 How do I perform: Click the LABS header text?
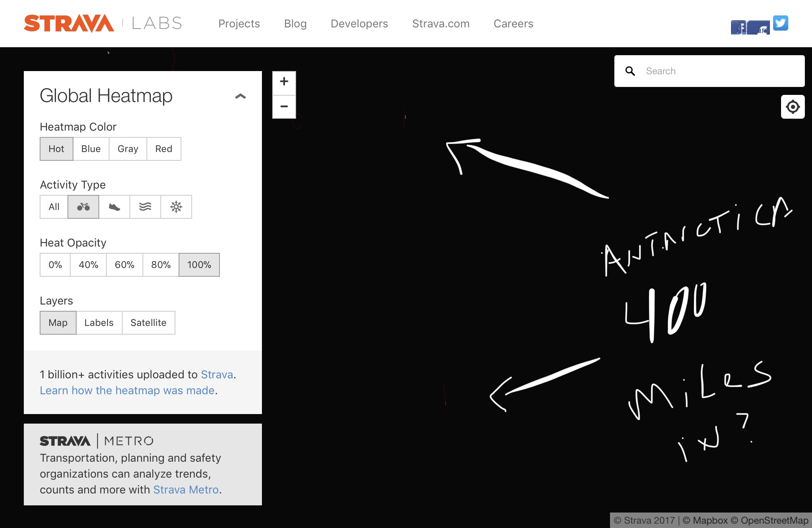click(x=157, y=23)
